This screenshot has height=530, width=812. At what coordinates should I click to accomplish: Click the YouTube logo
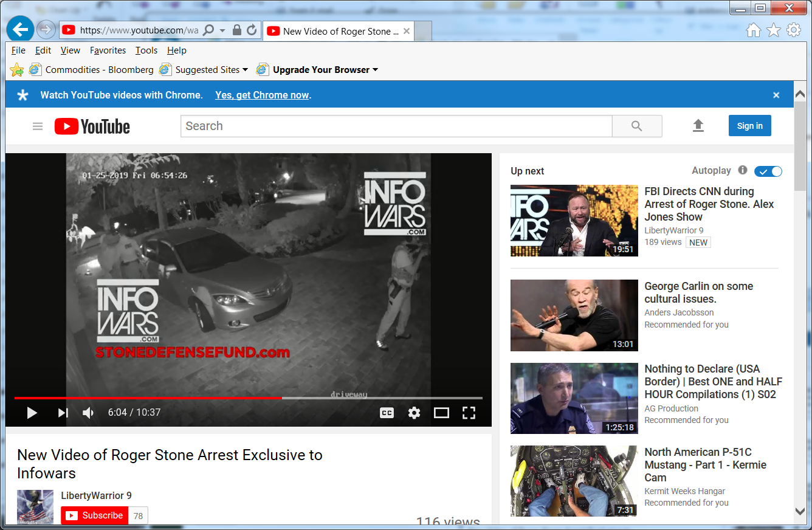92,126
